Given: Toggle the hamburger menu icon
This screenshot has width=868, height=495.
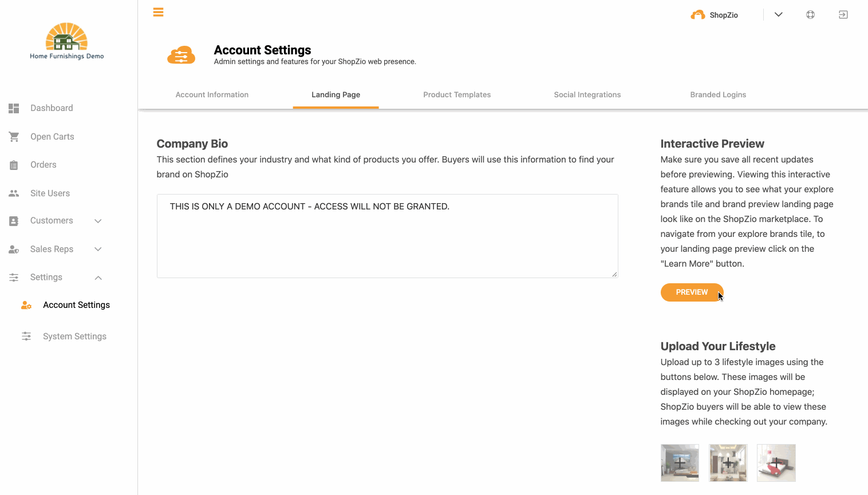Looking at the screenshot, I should click(159, 12).
